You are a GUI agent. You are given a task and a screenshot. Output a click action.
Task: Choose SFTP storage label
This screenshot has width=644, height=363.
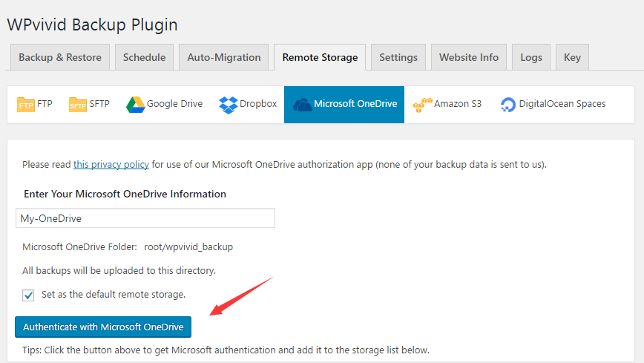tap(99, 104)
